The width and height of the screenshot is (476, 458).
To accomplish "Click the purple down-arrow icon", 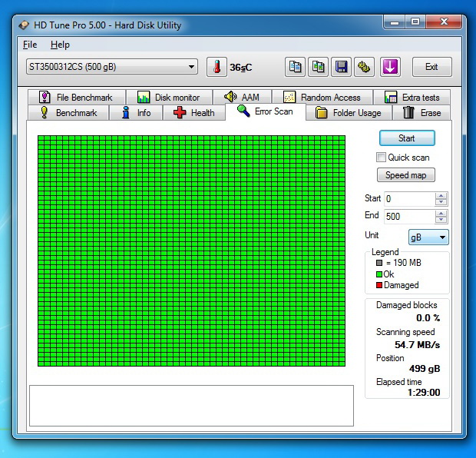I will (x=390, y=67).
